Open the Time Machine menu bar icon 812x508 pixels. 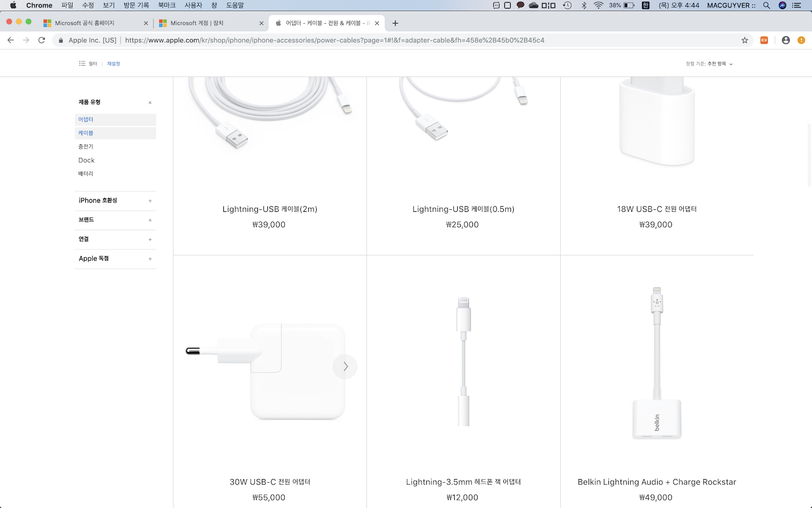(x=567, y=5)
